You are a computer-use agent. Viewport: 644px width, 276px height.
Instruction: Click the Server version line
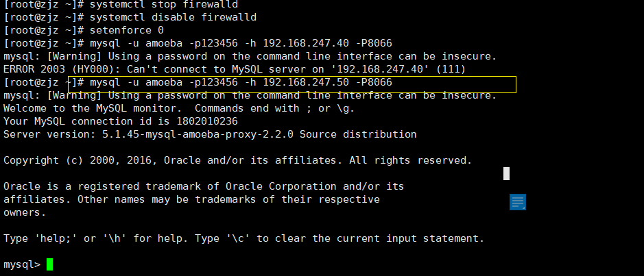point(210,134)
